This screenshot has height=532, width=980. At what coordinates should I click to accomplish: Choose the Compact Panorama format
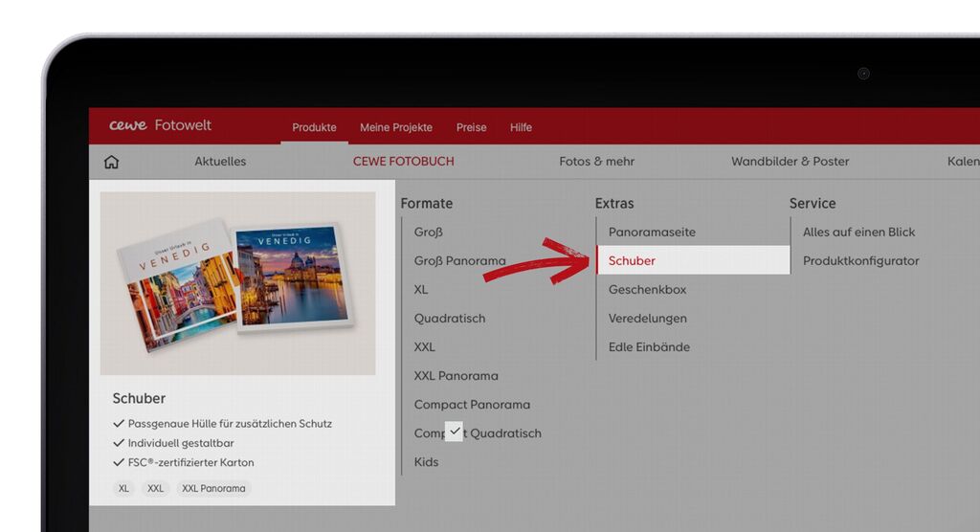coord(472,405)
